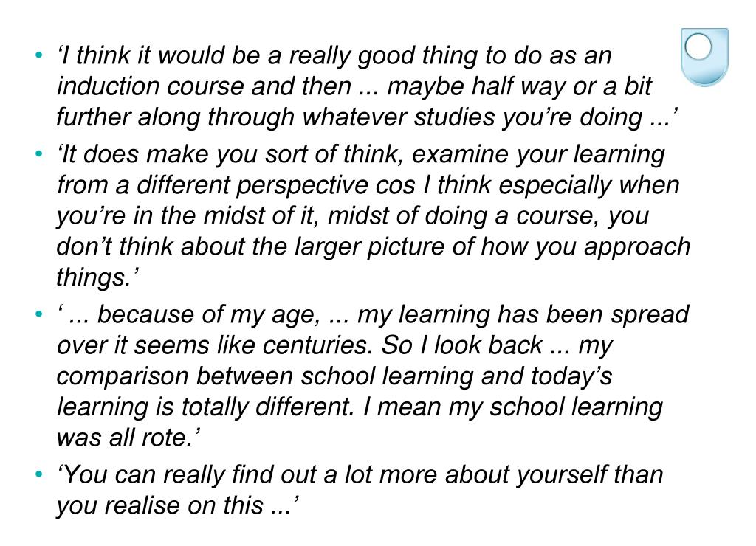Click 'comparison between school learning' text

point(265,376)
